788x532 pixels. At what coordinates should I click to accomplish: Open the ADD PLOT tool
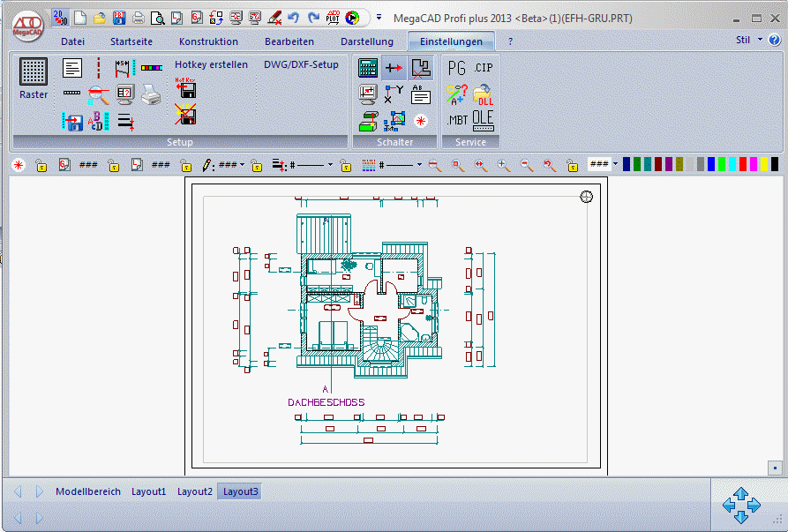click(x=333, y=18)
